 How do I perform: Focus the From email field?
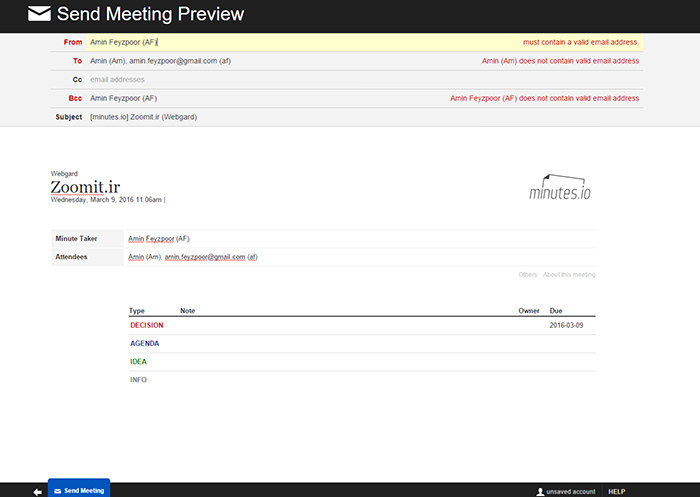(x=364, y=42)
